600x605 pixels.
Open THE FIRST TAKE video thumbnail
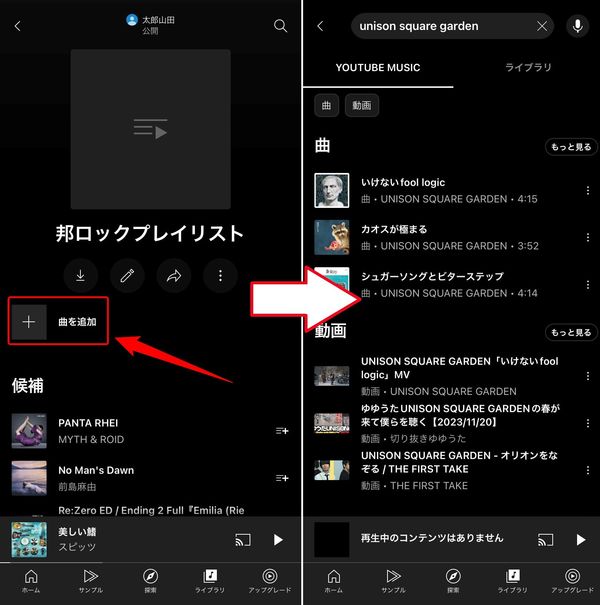(332, 470)
